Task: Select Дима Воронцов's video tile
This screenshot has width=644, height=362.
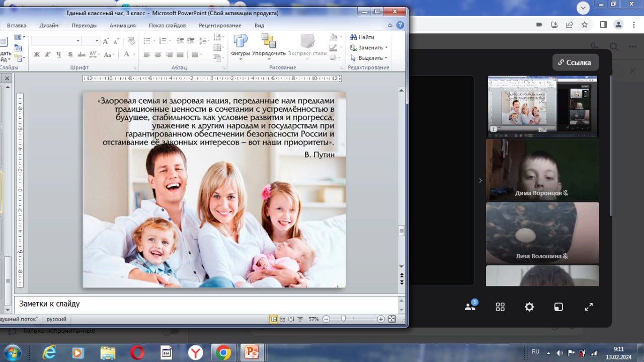Action: tap(542, 169)
